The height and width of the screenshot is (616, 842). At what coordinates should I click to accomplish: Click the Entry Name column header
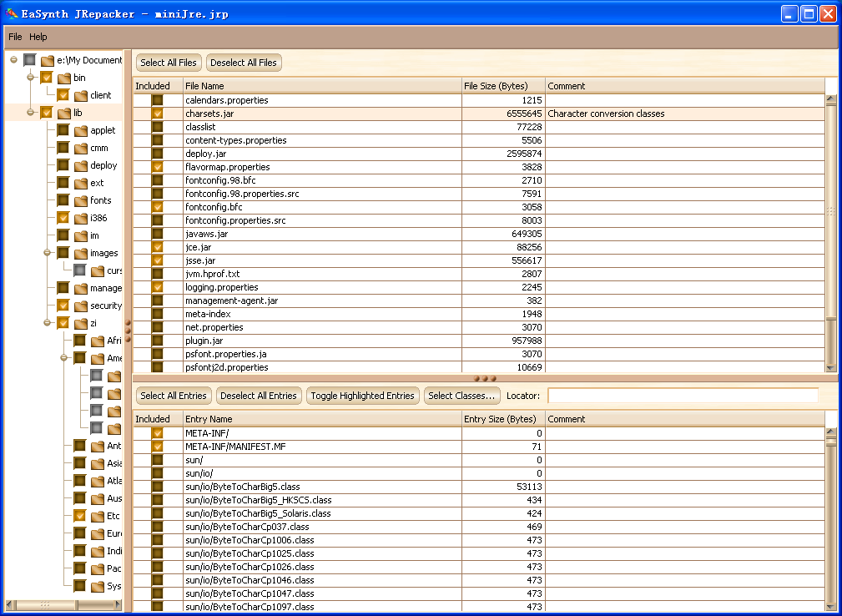322,419
